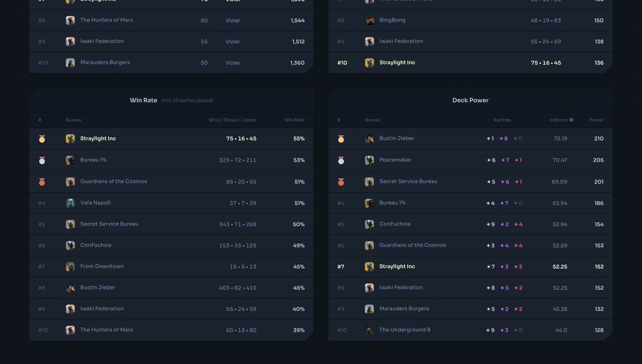Click the 403 • 82 • 410 record
This screenshot has width=642, height=364.
point(238,288)
